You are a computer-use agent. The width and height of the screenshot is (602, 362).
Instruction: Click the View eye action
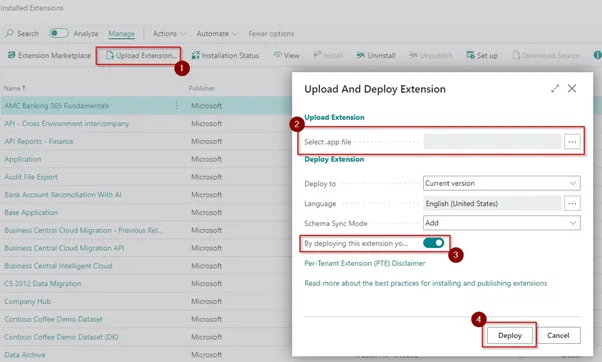pyautogui.click(x=286, y=56)
